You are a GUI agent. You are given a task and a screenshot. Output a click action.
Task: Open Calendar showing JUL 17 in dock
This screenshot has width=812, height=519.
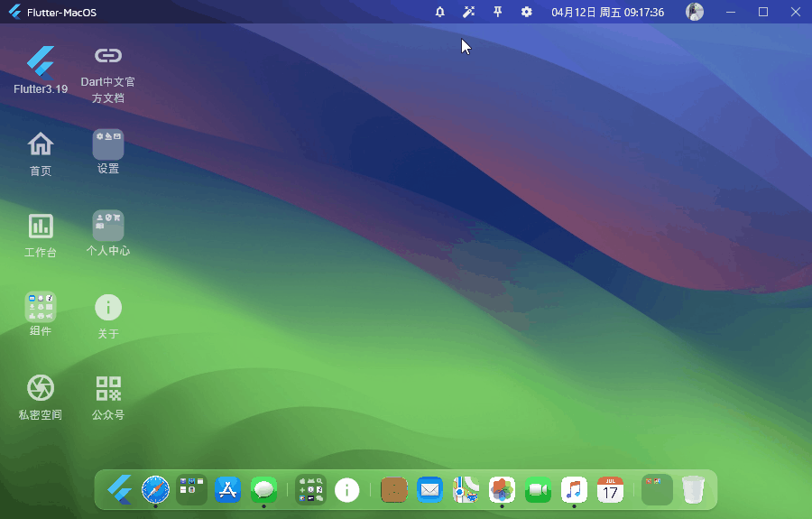[x=610, y=489]
